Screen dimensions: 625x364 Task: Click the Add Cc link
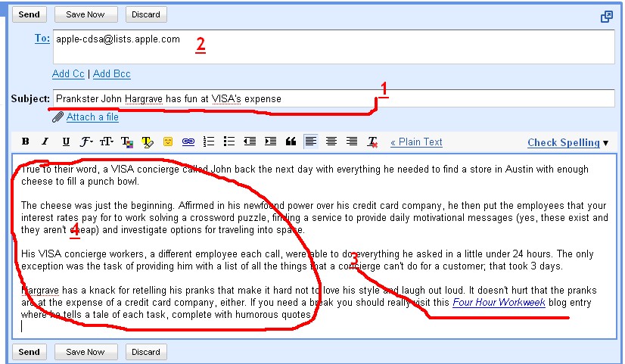(68, 73)
